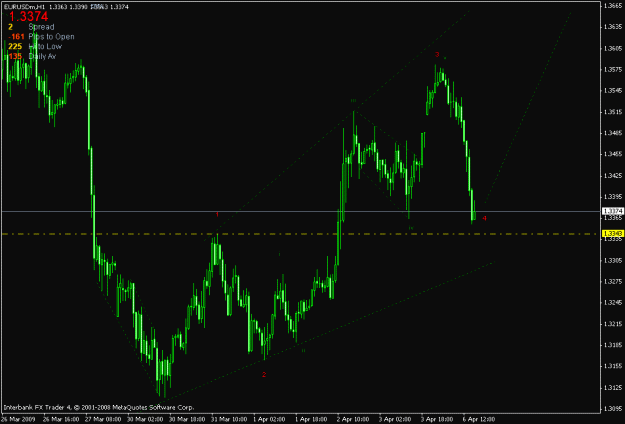Image resolution: width=625 pixels, height=424 pixels.
Task: Click the 1.3215 price axis label
Action: (x=612, y=324)
